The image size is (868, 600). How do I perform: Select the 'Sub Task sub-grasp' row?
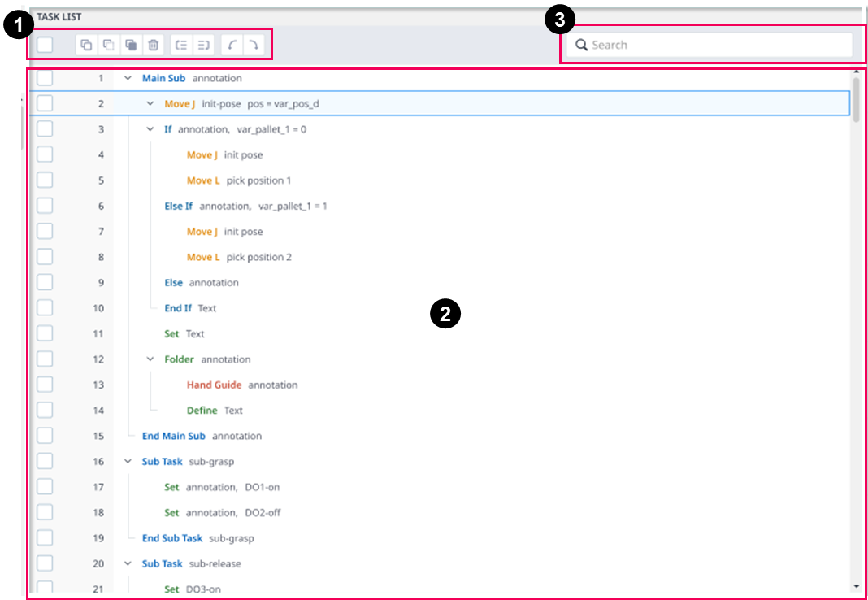[440, 461]
